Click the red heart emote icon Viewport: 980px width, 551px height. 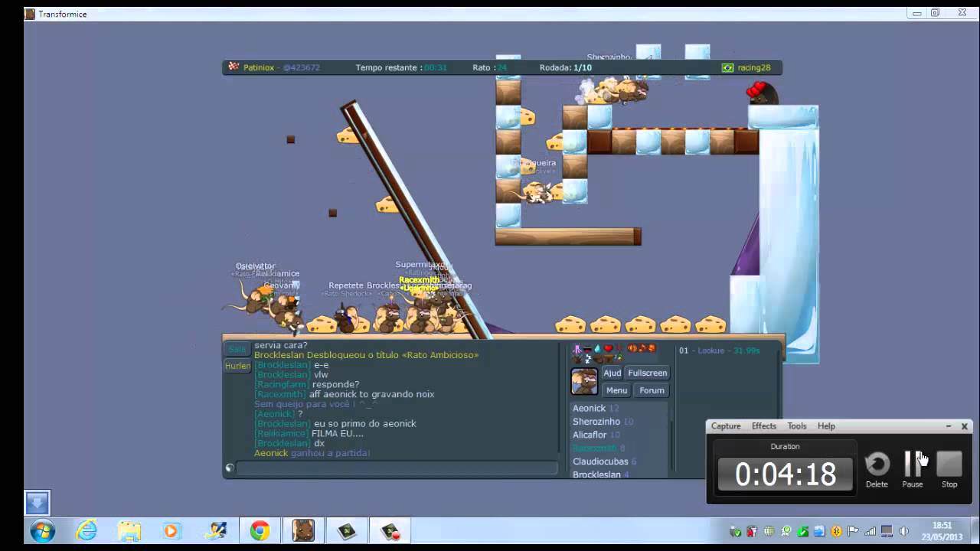tap(609, 349)
